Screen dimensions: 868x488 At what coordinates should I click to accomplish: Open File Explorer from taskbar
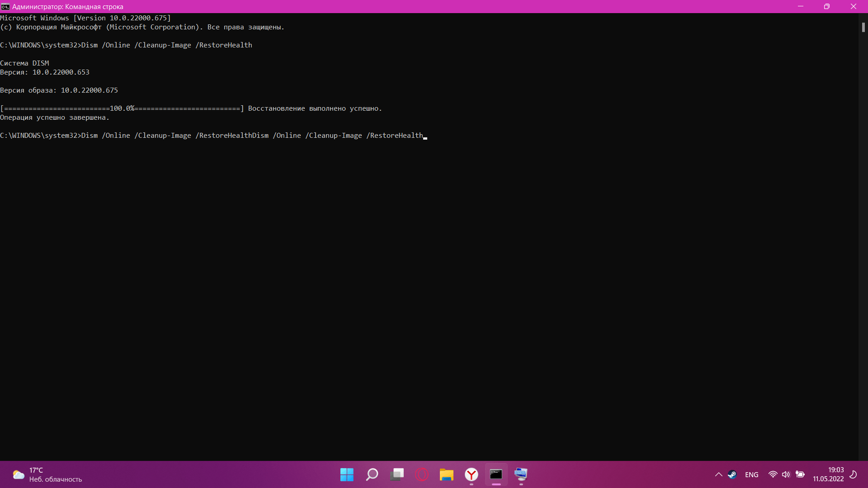446,474
